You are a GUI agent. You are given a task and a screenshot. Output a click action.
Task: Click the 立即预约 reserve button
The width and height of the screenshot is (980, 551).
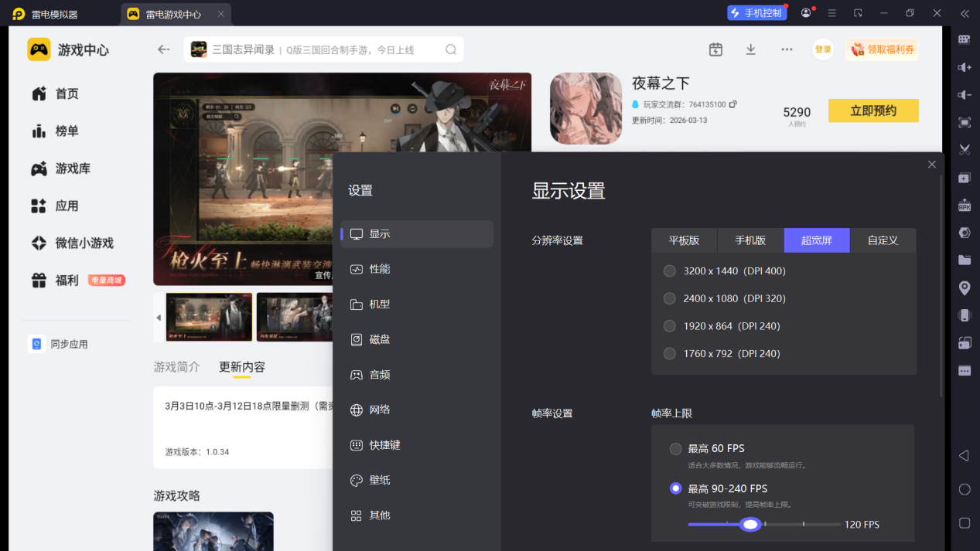pyautogui.click(x=873, y=111)
